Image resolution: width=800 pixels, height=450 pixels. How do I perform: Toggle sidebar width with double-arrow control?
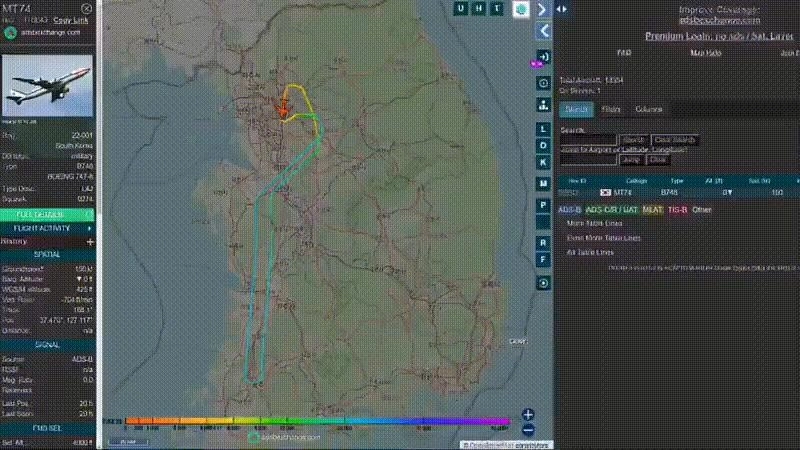[x=562, y=9]
